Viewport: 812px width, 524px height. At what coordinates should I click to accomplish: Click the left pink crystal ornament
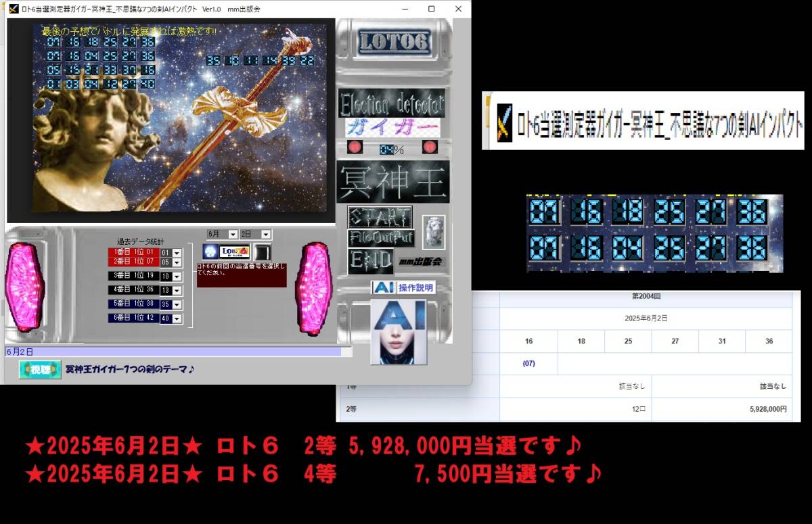pos(24,287)
